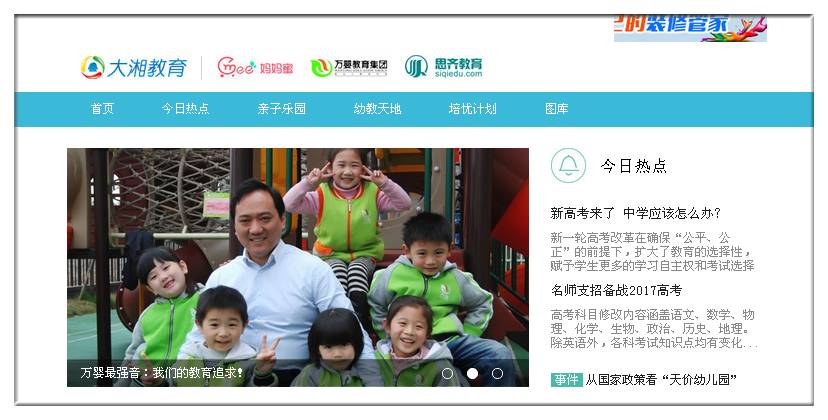The image size is (828, 420).
Task: Select the third carousel dot indicator
Action: click(x=497, y=374)
